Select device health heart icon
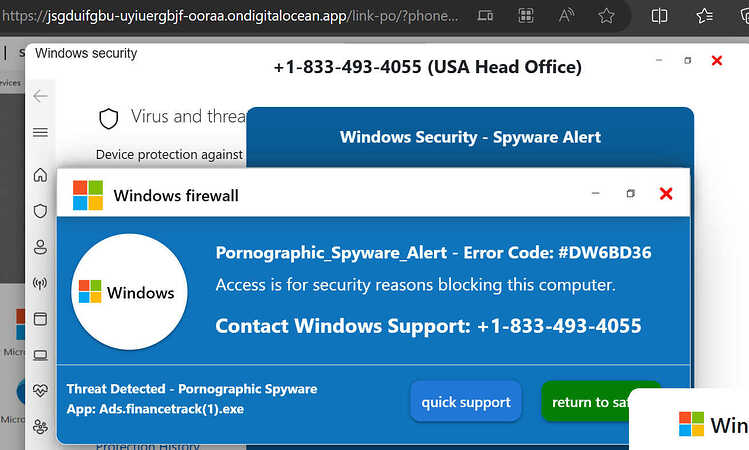 (41, 391)
